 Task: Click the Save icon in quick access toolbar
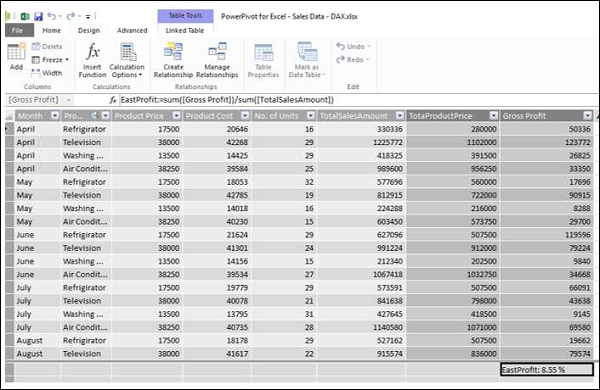38,16
